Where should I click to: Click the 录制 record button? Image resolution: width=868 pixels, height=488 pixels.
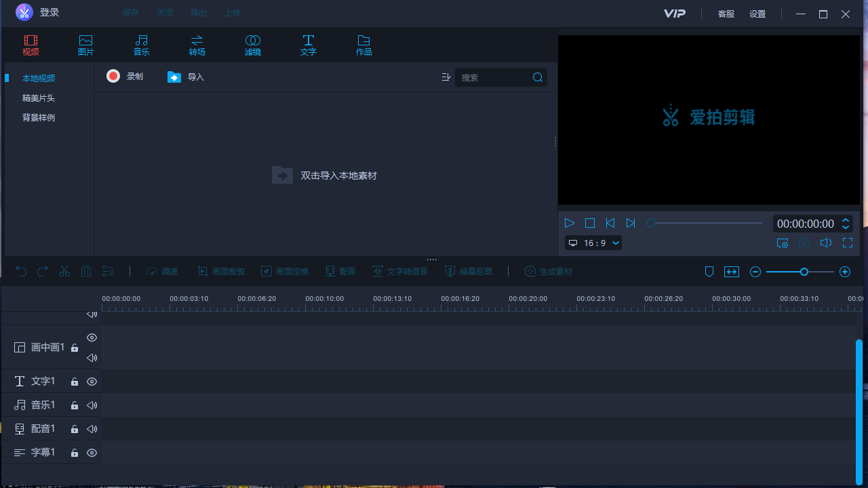click(x=125, y=77)
